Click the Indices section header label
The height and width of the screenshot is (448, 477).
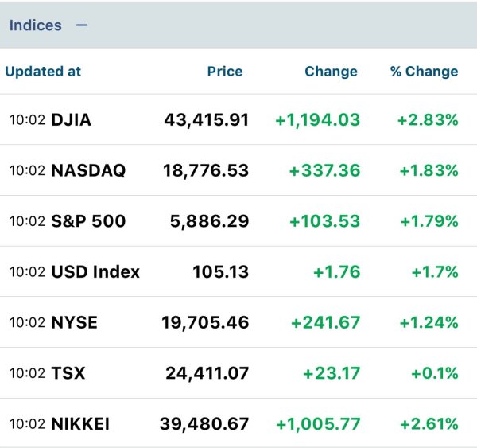point(35,25)
